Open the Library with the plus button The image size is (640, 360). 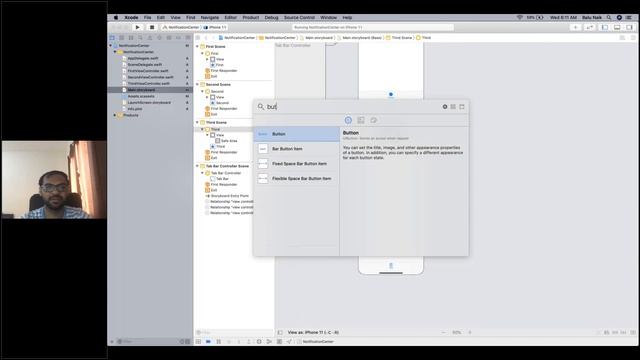pyautogui.click(x=576, y=27)
